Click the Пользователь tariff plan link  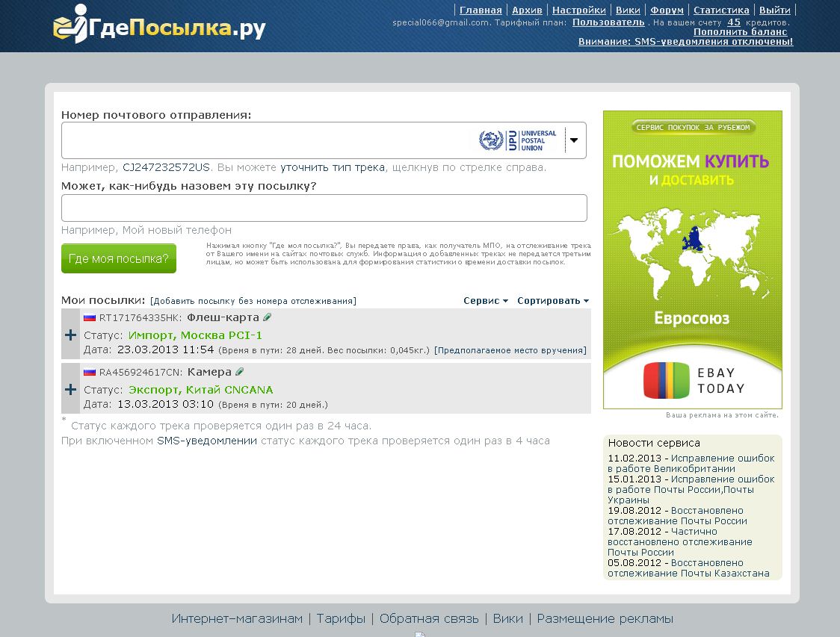pos(608,22)
